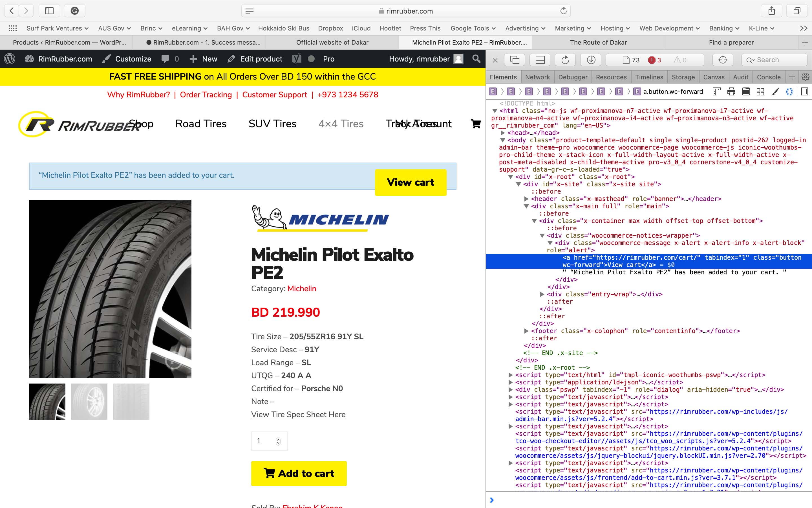Open the admin bar search magnifier
Image resolution: width=812 pixels, height=508 pixels.
[x=476, y=59]
